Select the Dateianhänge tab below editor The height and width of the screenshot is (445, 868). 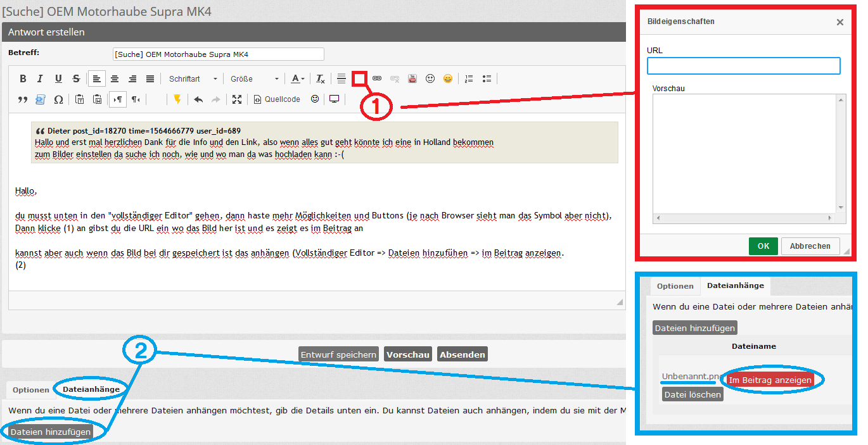pos(91,389)
